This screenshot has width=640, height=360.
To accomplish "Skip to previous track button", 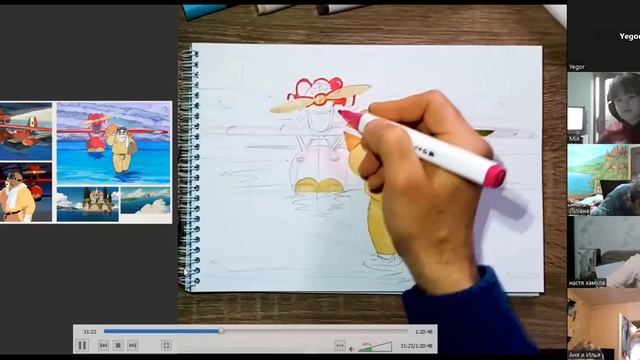I will pos(104,345).
